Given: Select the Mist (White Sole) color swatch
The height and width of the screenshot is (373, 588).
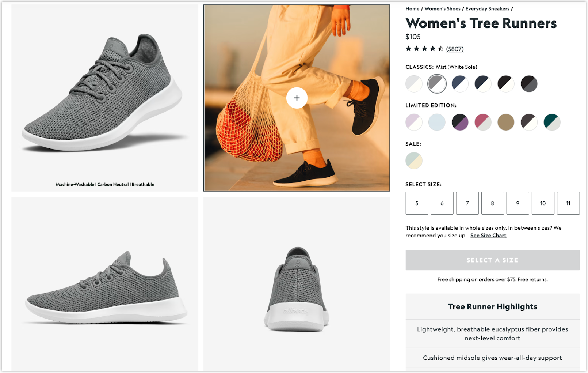Looking at the screenshot, I should tap(437, 83).
